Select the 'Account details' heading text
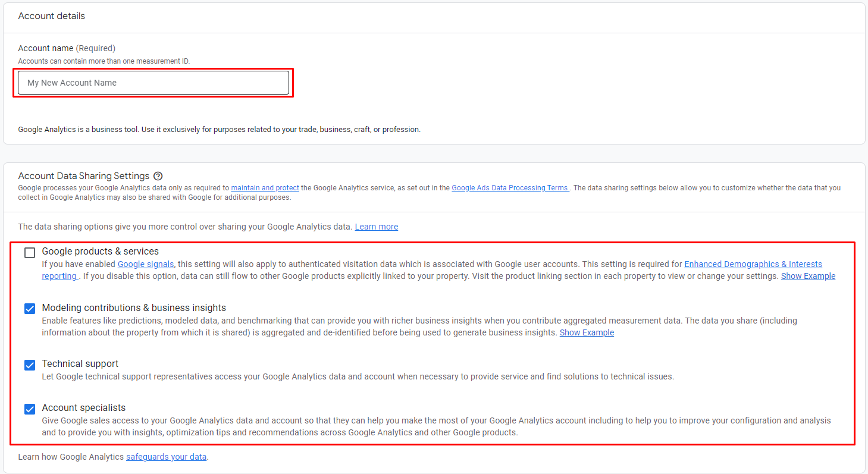The width and height of the screenshot is (868, 474). [52, 16]
